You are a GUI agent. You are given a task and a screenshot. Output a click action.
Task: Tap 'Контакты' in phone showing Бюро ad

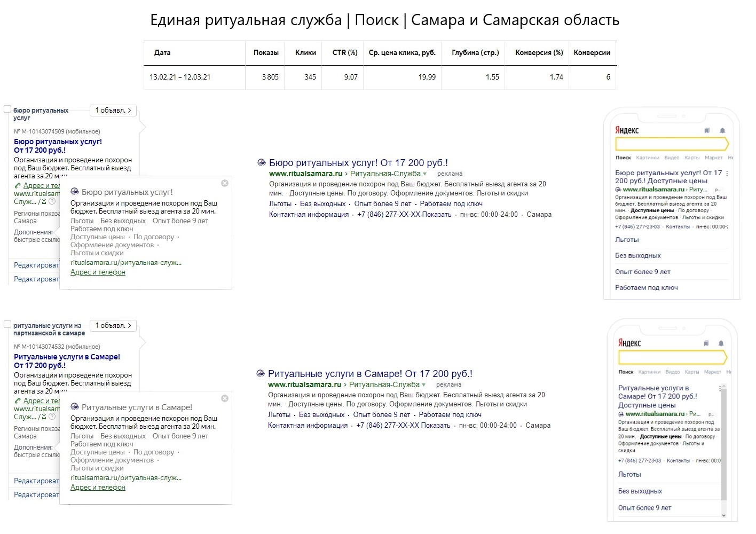pos(678,226)
